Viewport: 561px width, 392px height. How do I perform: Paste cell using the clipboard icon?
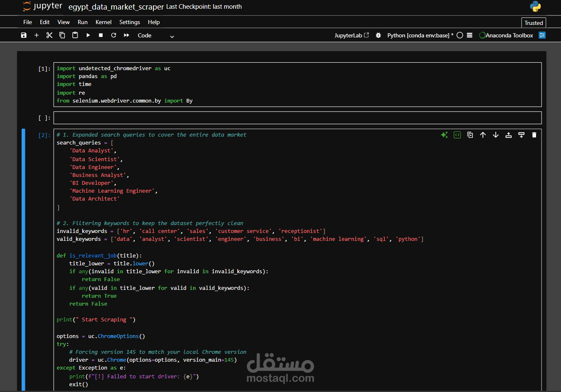coord(75,35)
